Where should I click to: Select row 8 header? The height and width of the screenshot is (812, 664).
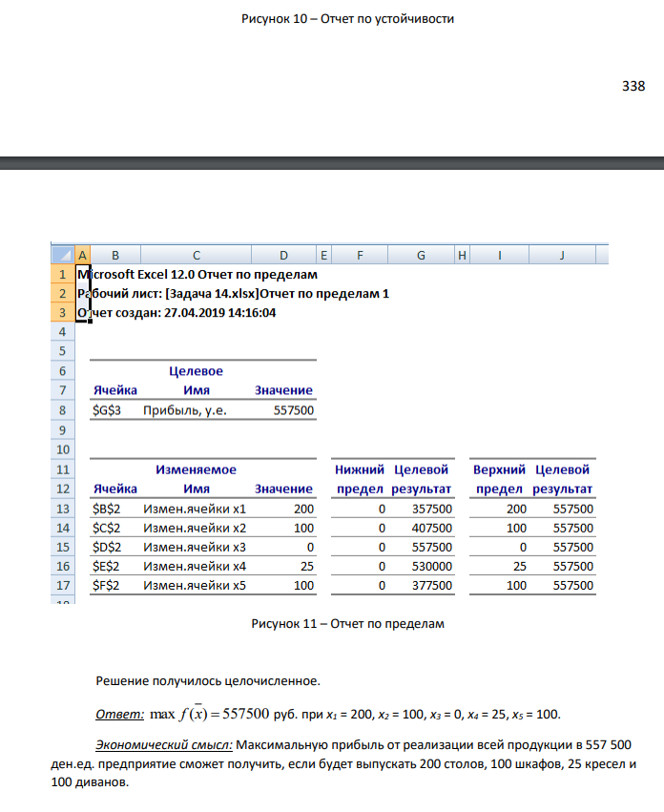point(63,410)
